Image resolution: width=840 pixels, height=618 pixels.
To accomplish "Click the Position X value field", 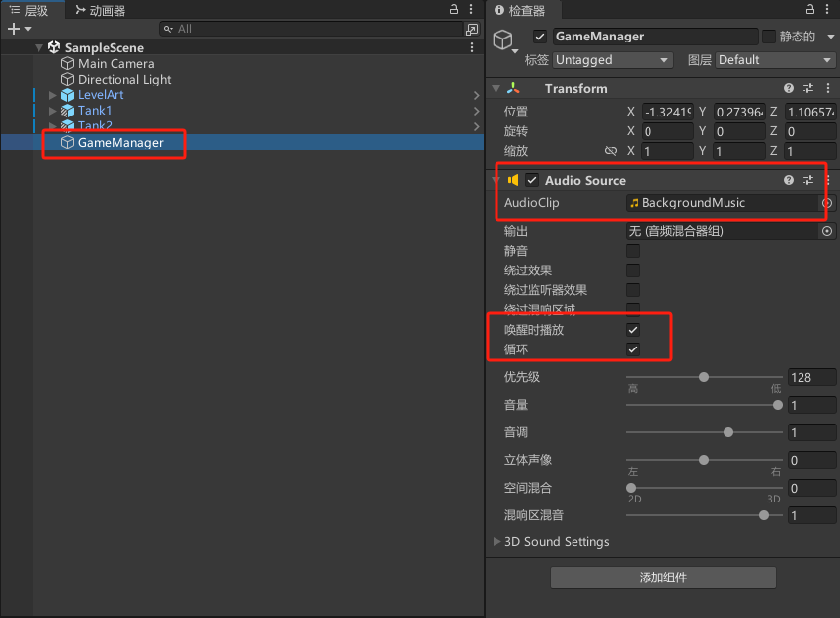I will click(x=667, y=112).
